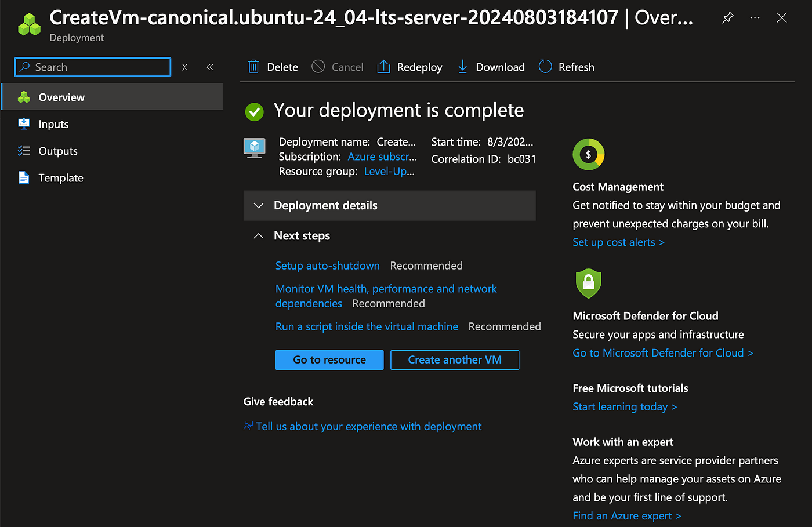The width and height of the screenshot is (812, 527).
Task: Click the Deployment name value Create...
Action: 397,141
